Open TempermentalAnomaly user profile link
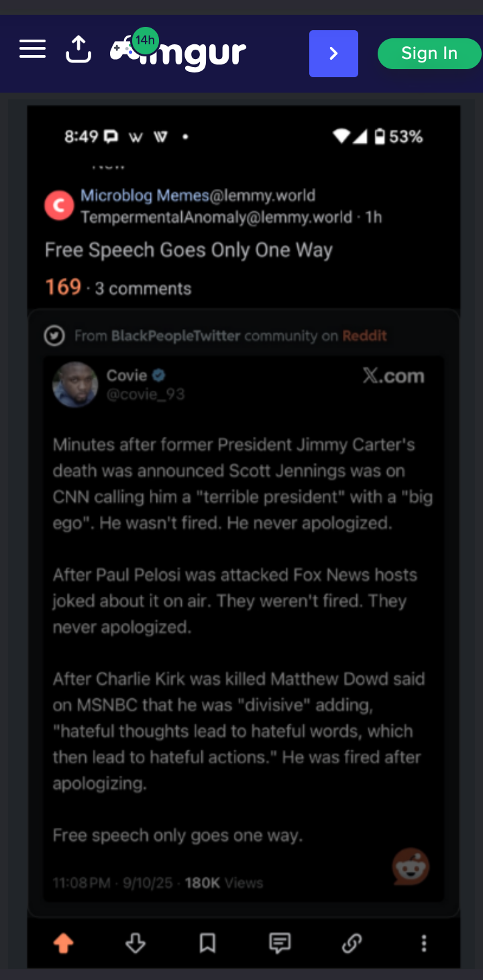 216,217
